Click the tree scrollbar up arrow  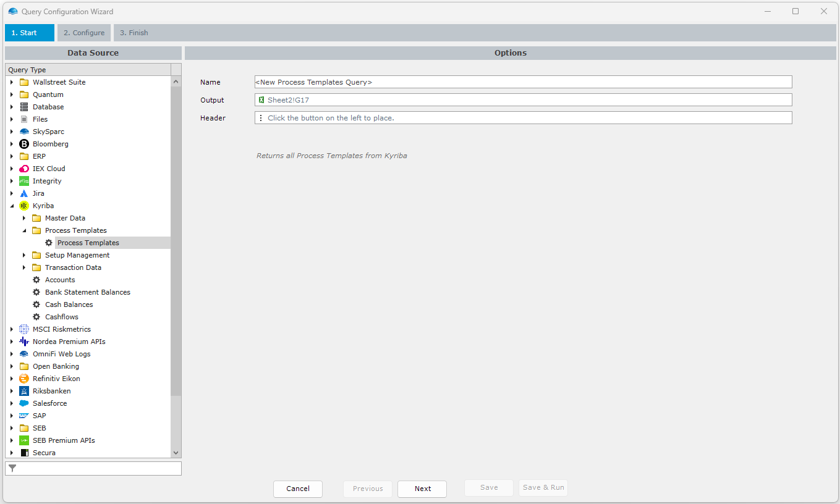click(176, 82)
